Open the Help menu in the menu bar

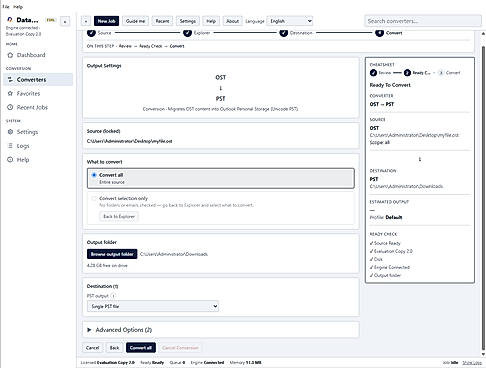point(18,7)
